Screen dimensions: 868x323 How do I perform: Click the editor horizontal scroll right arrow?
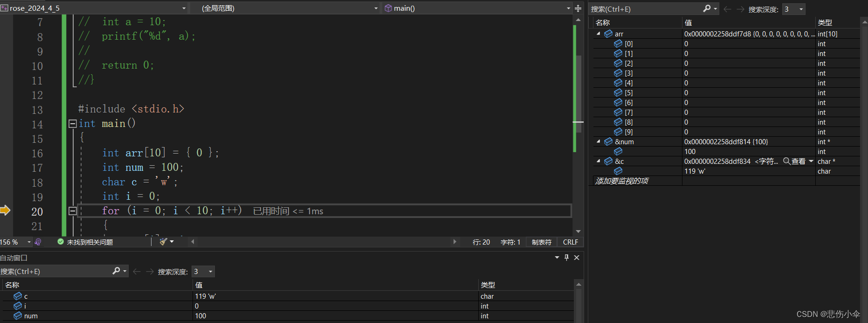coord(455,242)
